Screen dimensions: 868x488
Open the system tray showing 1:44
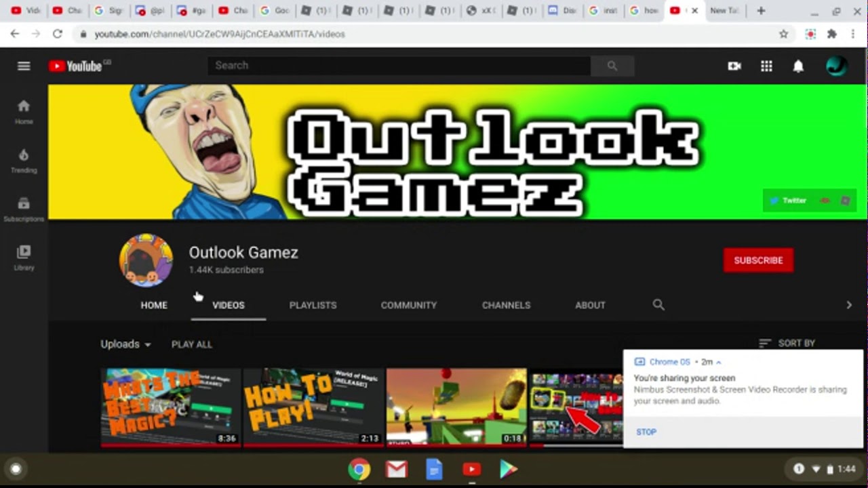click(825, 469)
